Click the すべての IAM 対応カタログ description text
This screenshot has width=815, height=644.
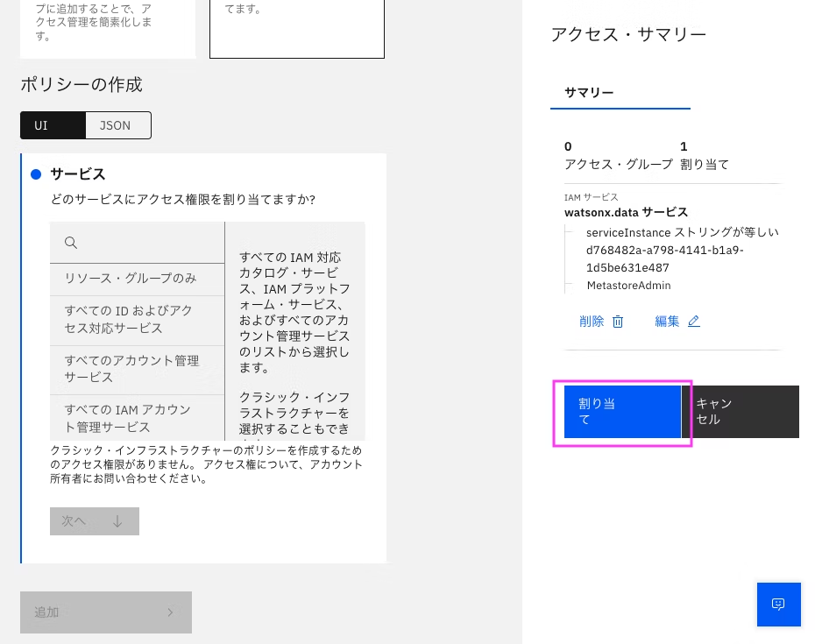(x=294, y=313)
